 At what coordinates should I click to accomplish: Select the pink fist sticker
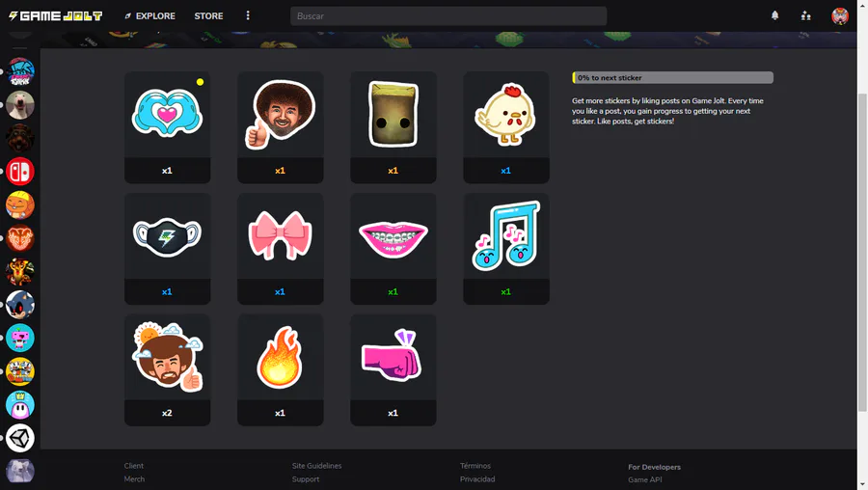tap(393, 357)
